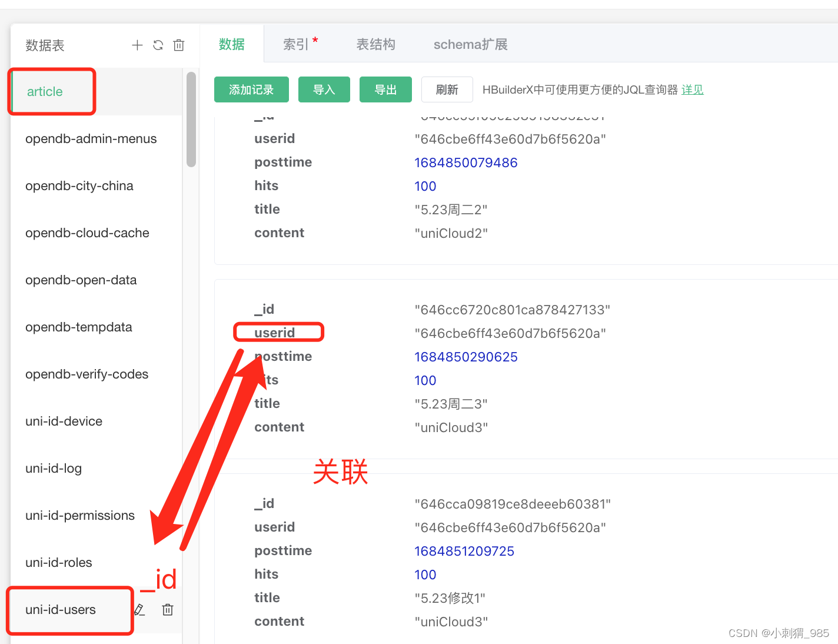Open the 表结构 tab
Screen dimensions: 838x644
coord(375,44)
